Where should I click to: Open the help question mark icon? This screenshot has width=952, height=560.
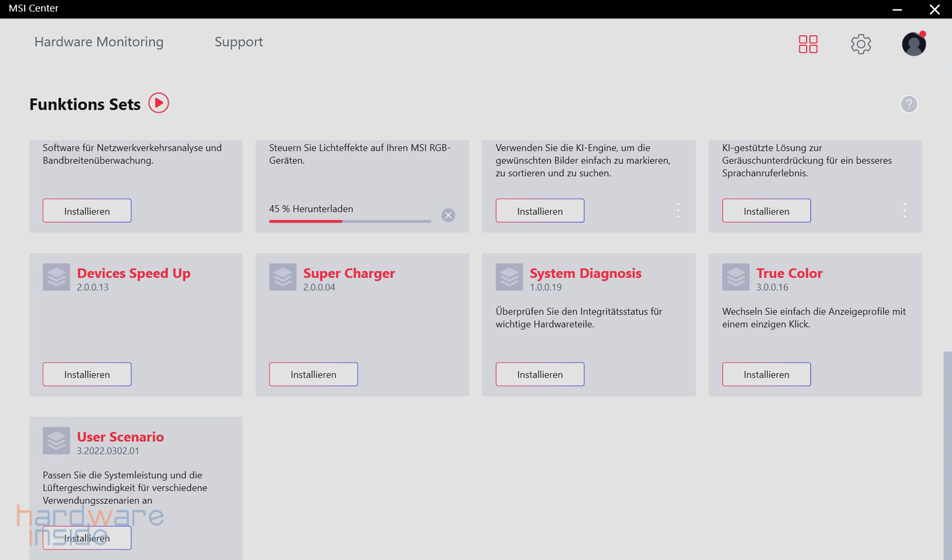click(x=908, y=104)
